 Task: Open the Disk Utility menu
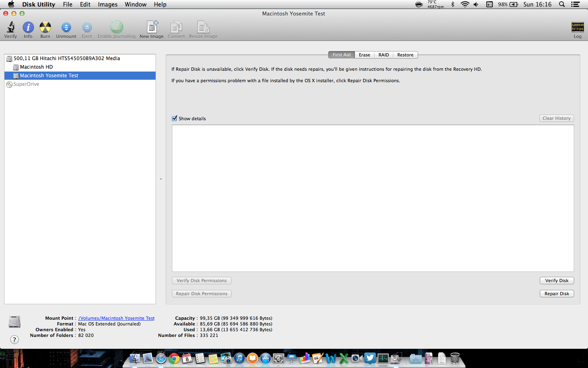tap(39, 4)
